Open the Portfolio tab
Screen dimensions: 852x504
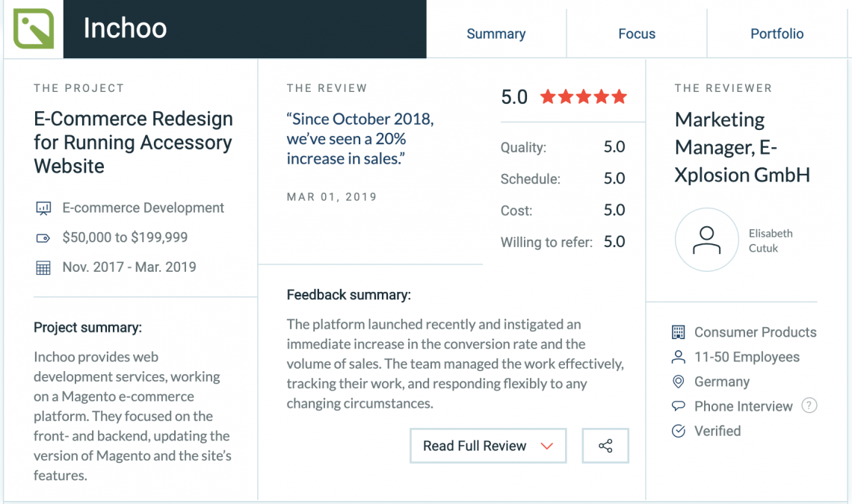click(x=777, y=34)
